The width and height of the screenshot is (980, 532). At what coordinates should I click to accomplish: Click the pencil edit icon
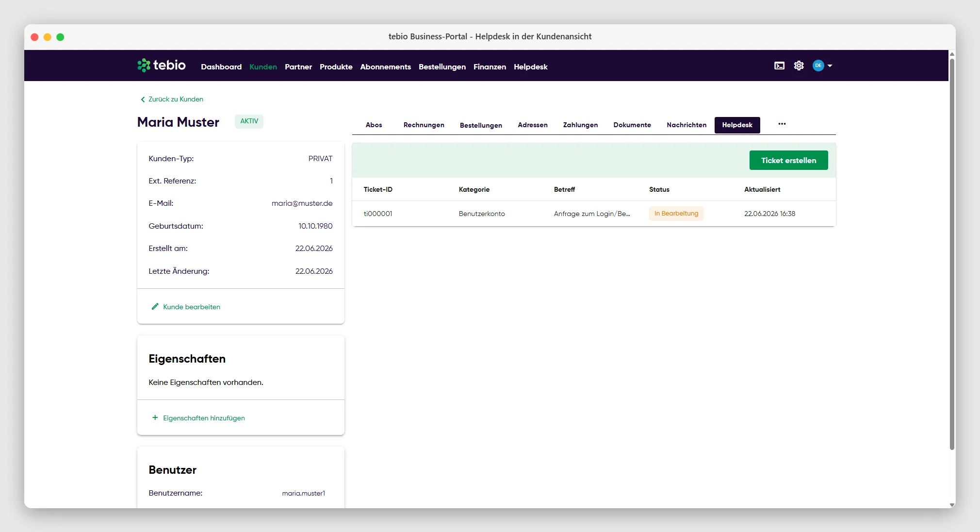click(x=155, y=306)
